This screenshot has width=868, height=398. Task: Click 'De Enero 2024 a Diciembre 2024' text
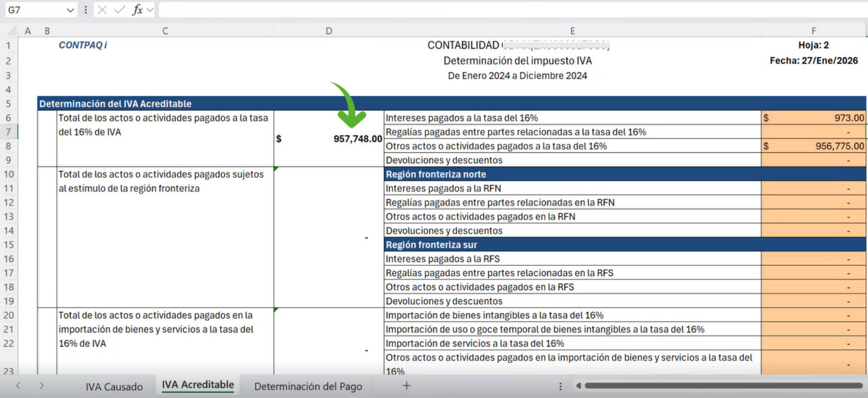coord(517,76)
